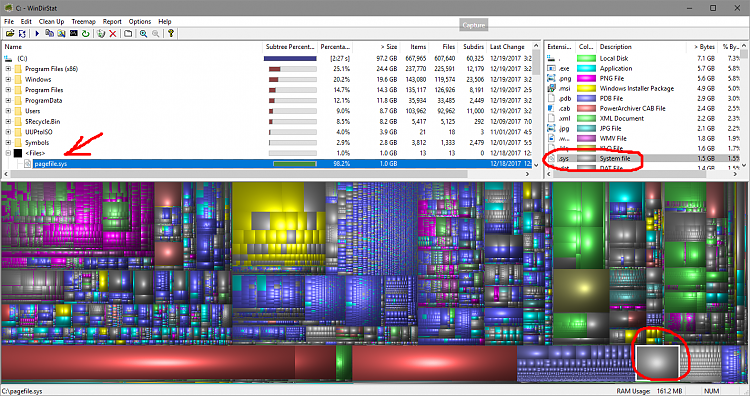Click the green Local Disk color swatch
Screen dimensions: 750x396
(586, 58)
